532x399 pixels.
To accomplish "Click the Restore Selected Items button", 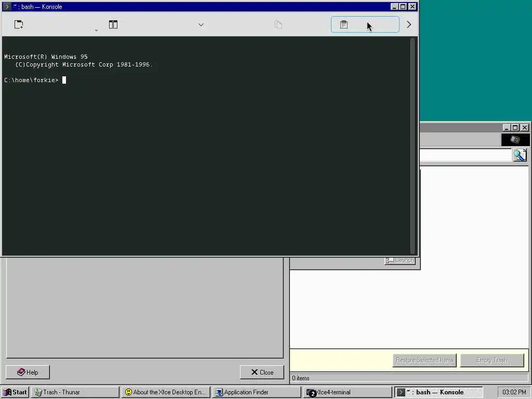I will (x=424, y=360).
